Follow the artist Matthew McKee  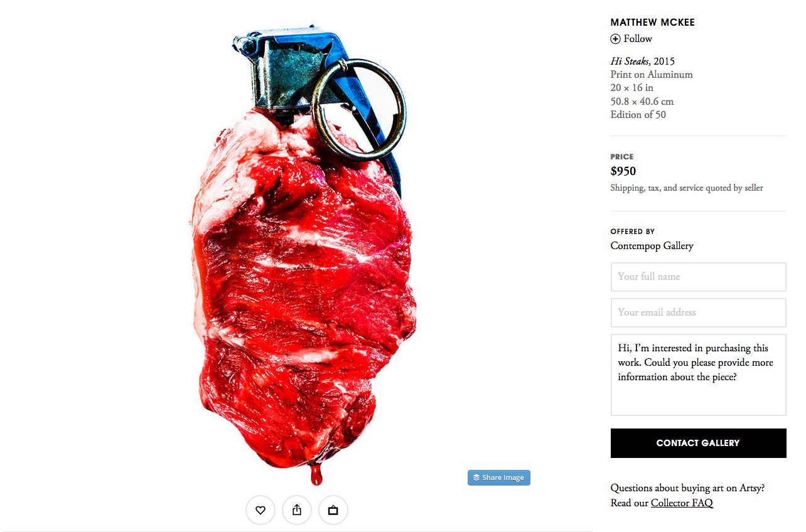point(631,39)
